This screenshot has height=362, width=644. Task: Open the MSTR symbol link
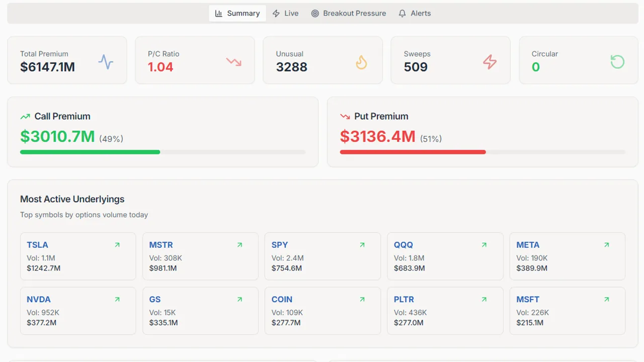click(161, 245)
